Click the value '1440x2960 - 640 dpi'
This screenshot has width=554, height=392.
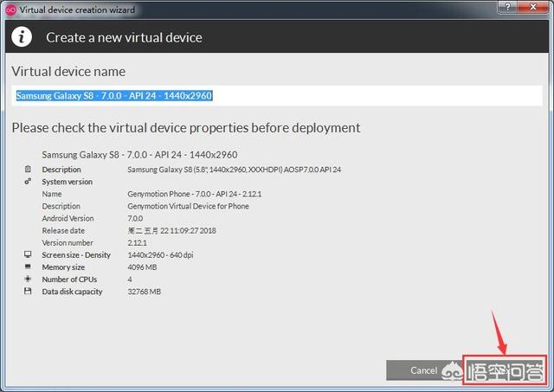[160, 255]
